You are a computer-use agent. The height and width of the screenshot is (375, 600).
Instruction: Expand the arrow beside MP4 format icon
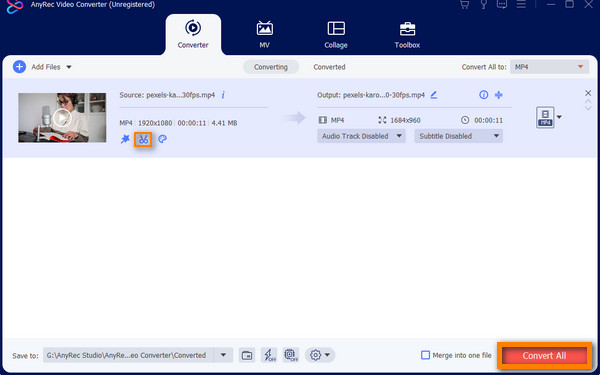click(559, 117)
